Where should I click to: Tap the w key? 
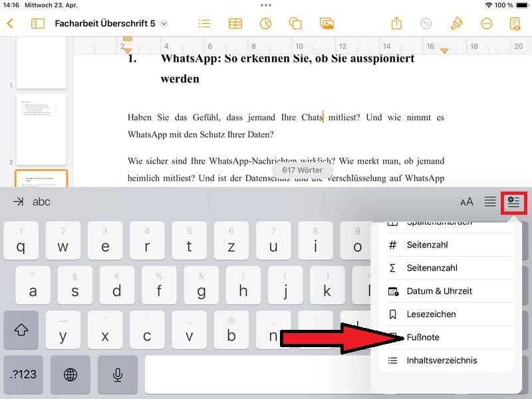63,241
